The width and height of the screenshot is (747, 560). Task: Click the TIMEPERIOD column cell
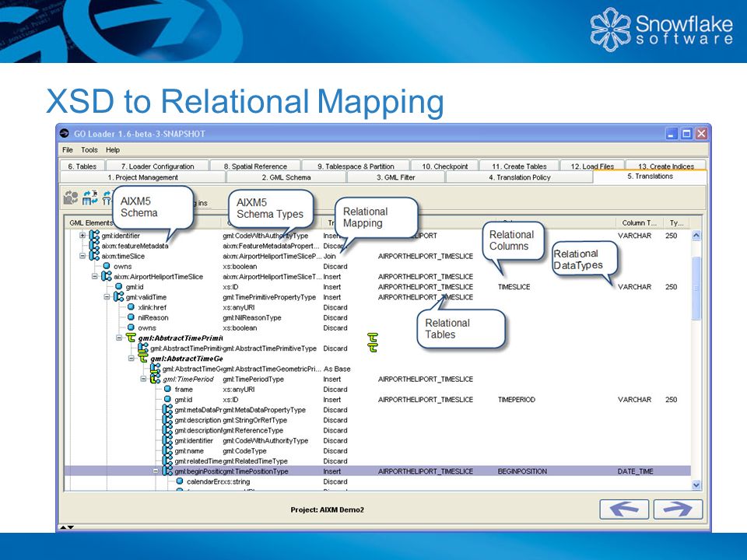tap(517, 400)
